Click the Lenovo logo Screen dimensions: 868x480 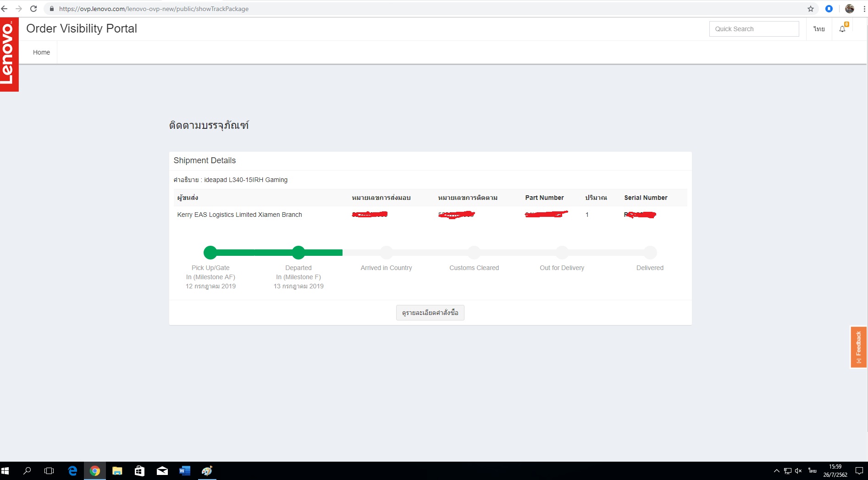click(x=9, y=55)
